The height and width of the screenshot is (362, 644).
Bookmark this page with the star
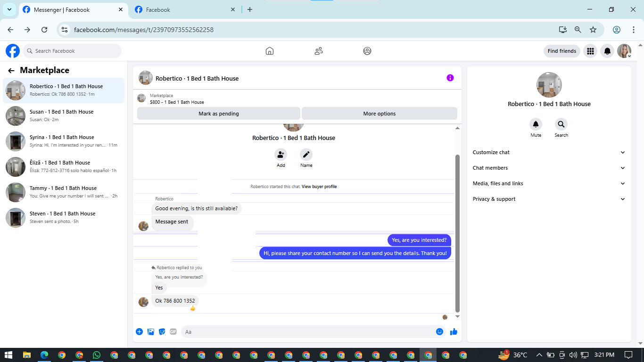(x=593, y=30)
